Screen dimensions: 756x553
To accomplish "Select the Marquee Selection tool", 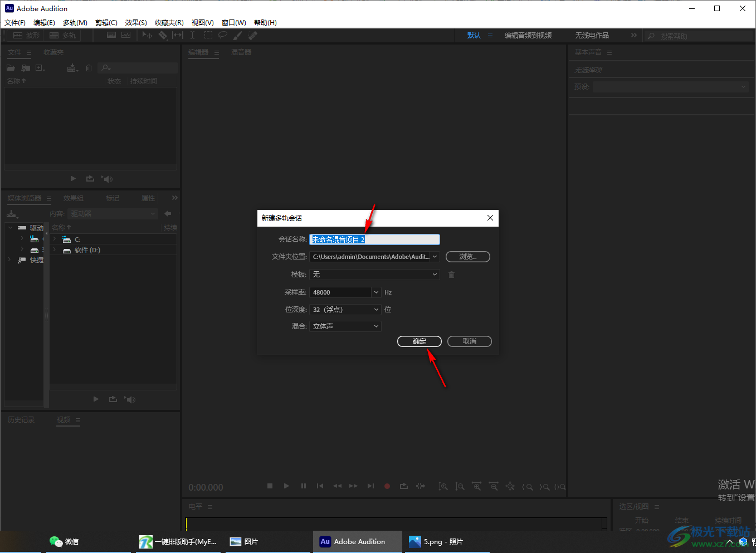I will 208,35.
